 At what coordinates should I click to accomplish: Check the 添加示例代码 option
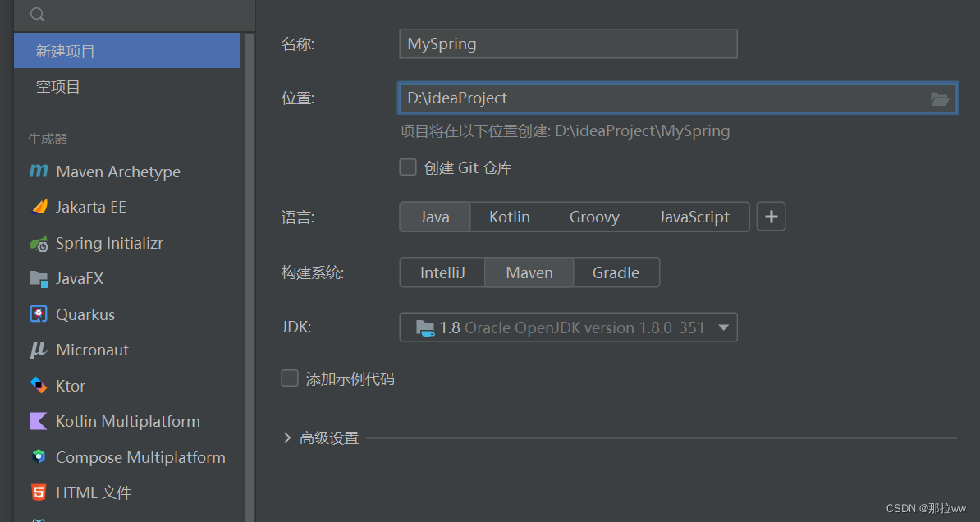pyautogui.click(x=290, y=378)
